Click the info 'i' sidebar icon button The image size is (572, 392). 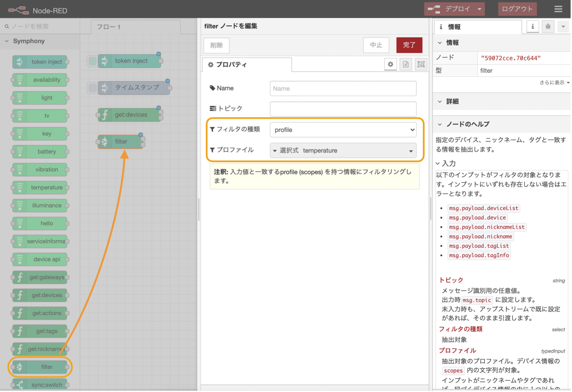point(533,27)
